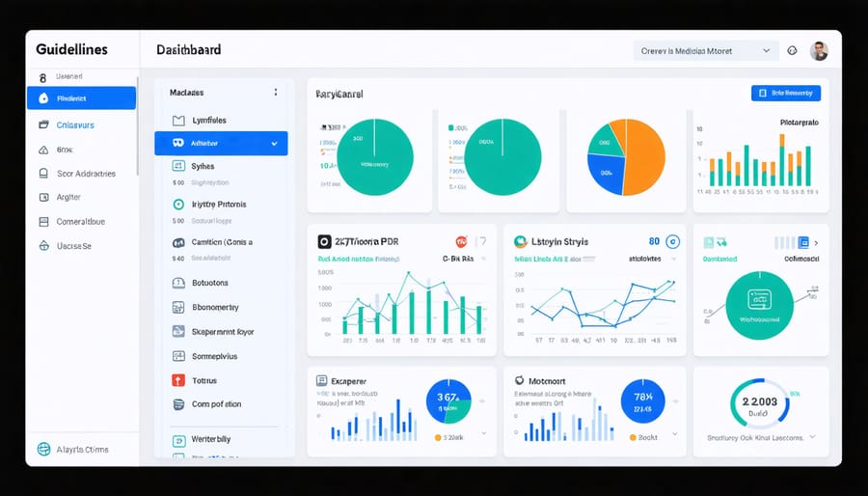The width and height of the screenshot is (868, 496).
Task: Click the Oofimaoad label
Action: pos(801,259)
